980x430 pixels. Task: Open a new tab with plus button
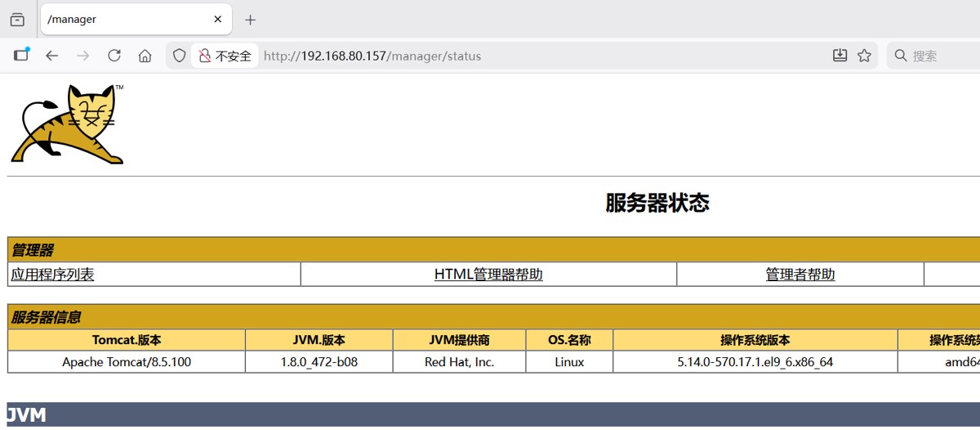(250, 20)
